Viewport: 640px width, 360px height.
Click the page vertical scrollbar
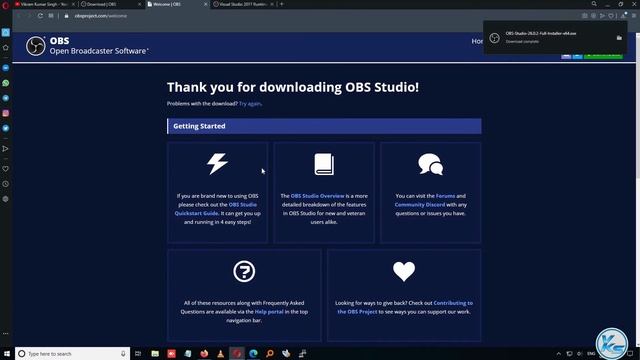click(638, 106)
